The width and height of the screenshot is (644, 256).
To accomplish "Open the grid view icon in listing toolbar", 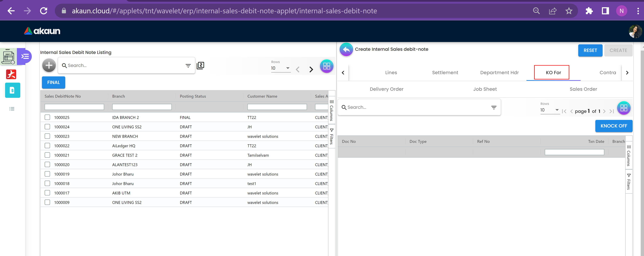I will click(x=327, y=66).
